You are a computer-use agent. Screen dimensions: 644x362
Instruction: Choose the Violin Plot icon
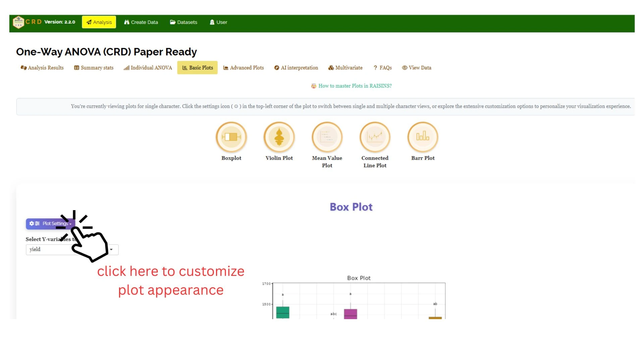pos(279,137)
